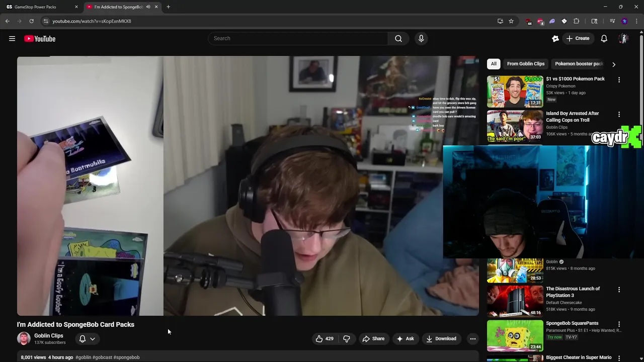Click the YouTube Playables star icon
The image size is (644, 362).
click(x=555, y=39)
